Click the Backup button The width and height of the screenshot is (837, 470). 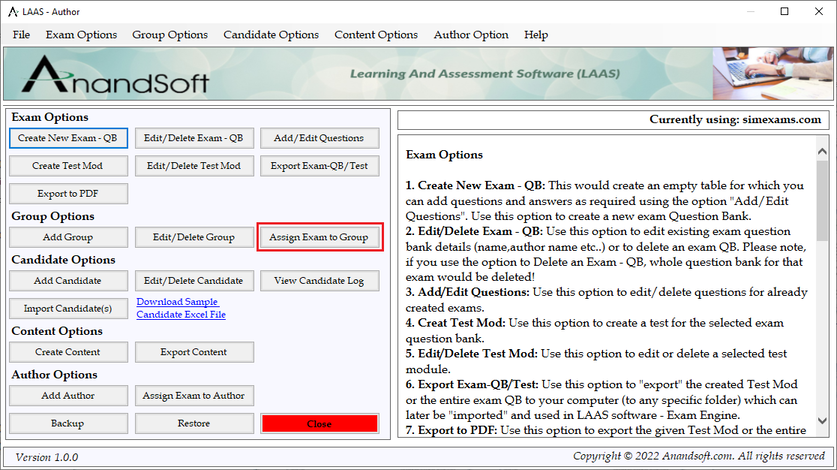coord(69,423)
